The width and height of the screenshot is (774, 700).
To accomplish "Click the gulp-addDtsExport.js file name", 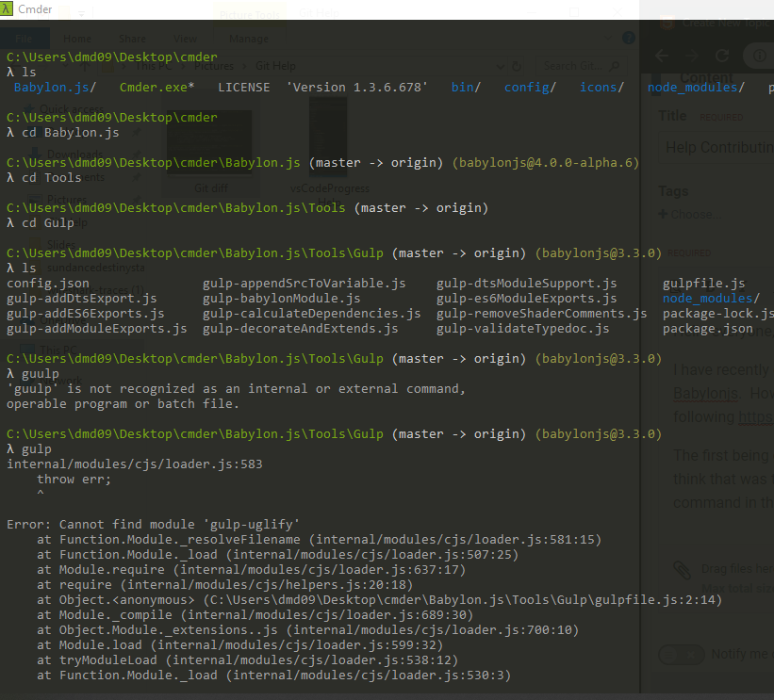I will point(81,299).
